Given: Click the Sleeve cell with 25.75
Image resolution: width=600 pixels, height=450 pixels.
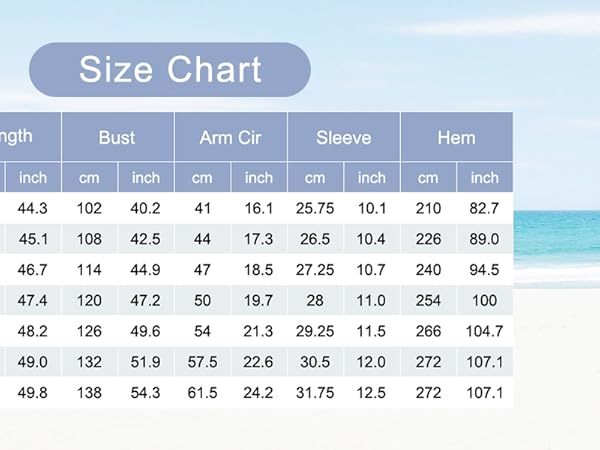Looking at the screenshot, I should pos(315,209).
